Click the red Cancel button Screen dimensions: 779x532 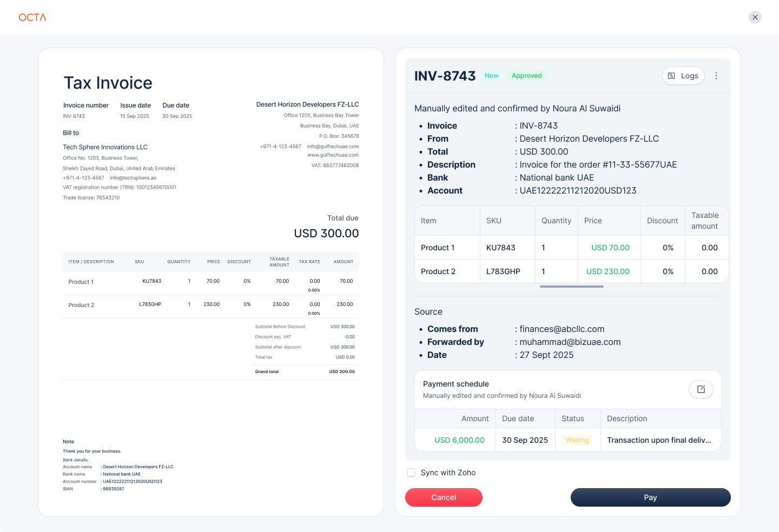point(444,497)
